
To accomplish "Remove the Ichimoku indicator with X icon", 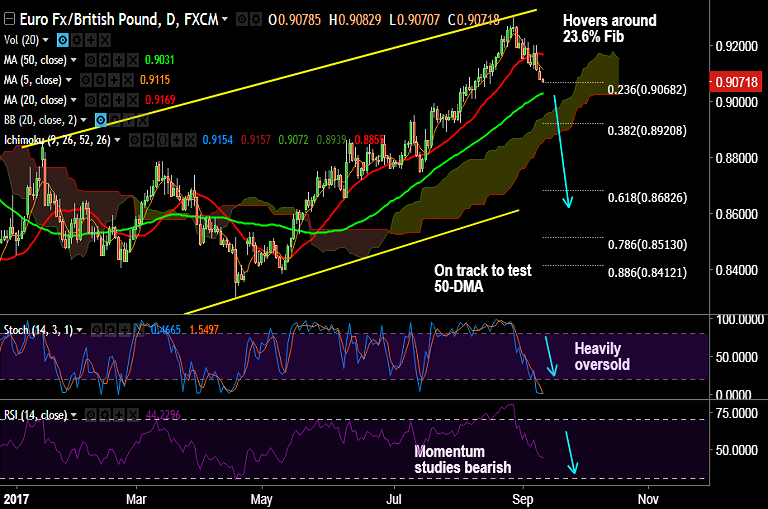I will point(191,141).
